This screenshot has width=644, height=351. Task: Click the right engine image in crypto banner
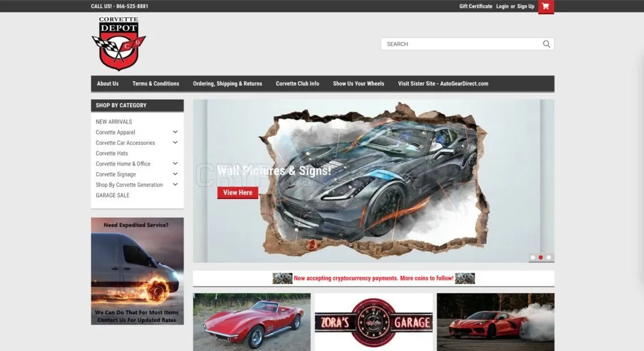(x=465, y=278)
